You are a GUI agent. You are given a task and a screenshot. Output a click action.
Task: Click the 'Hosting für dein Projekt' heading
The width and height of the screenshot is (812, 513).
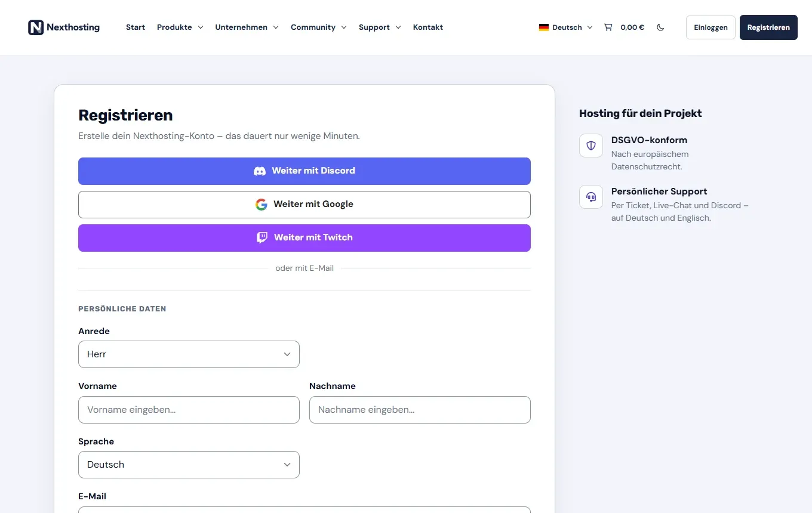[x=640, y=113]
